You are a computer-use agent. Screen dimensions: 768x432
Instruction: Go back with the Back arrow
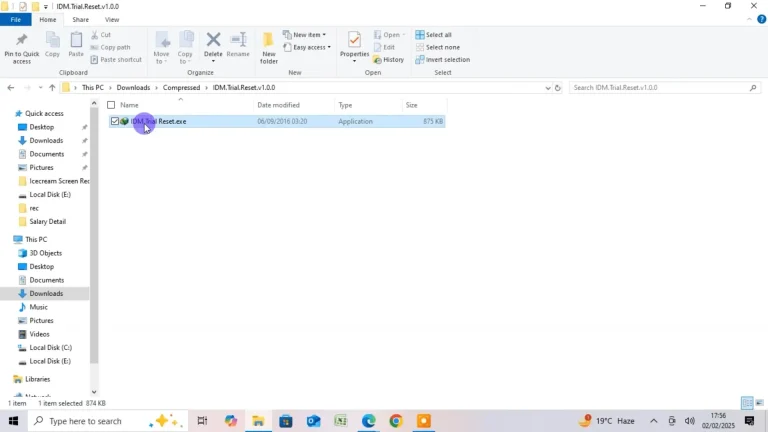(x=11, y=88)
